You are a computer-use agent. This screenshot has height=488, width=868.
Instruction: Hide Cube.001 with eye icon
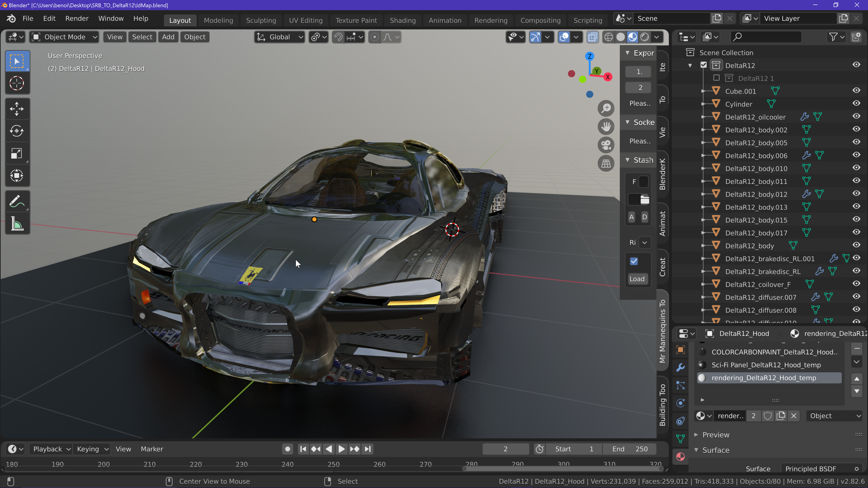(x=856, y=91)
